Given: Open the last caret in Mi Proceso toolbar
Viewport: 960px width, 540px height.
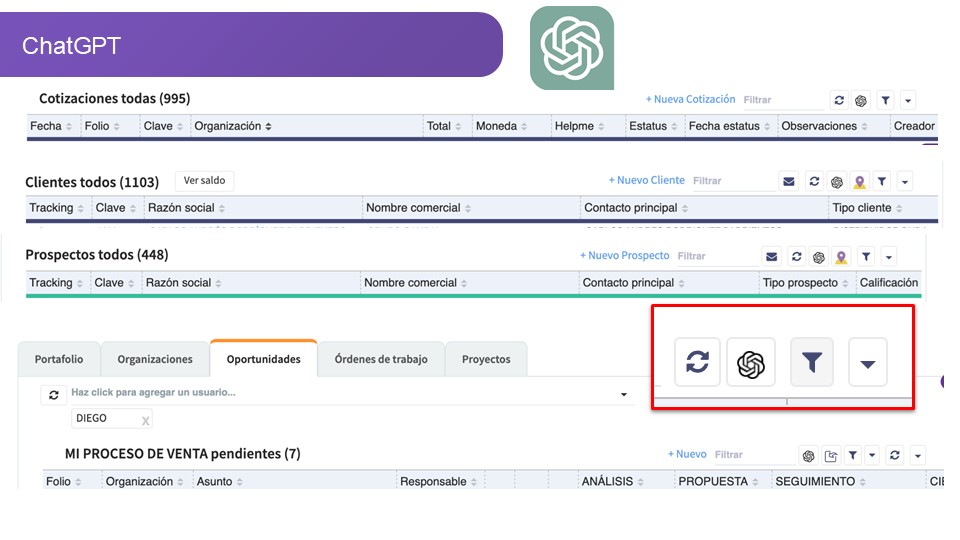Looking at the screenshot, I should coord(918,456).
